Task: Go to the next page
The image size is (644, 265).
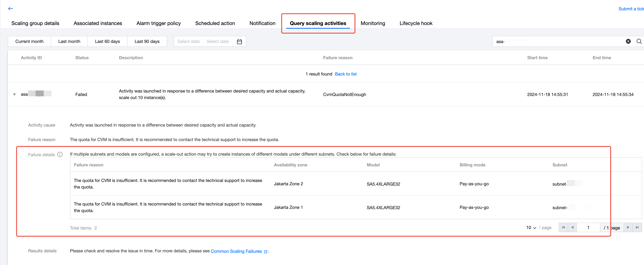Action: [628, 227]
